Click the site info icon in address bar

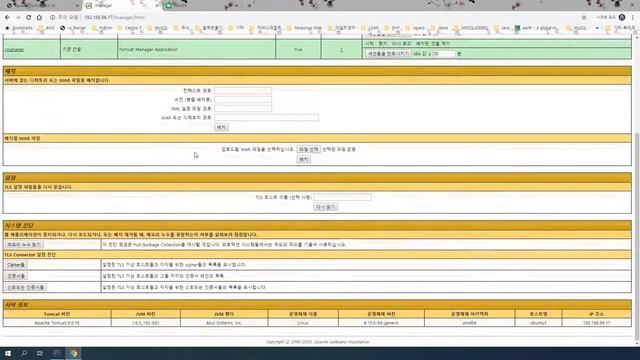[x=53, y=18]
